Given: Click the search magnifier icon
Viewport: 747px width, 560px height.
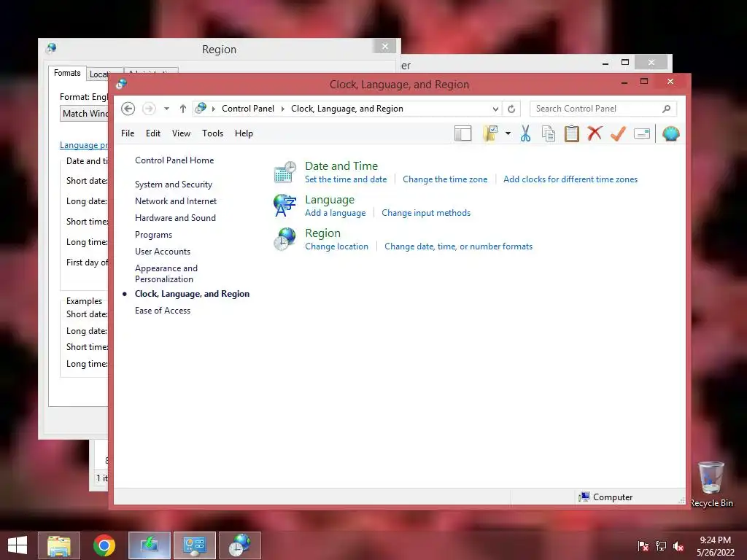Looking at the screenshot, I should coord(667,109).
